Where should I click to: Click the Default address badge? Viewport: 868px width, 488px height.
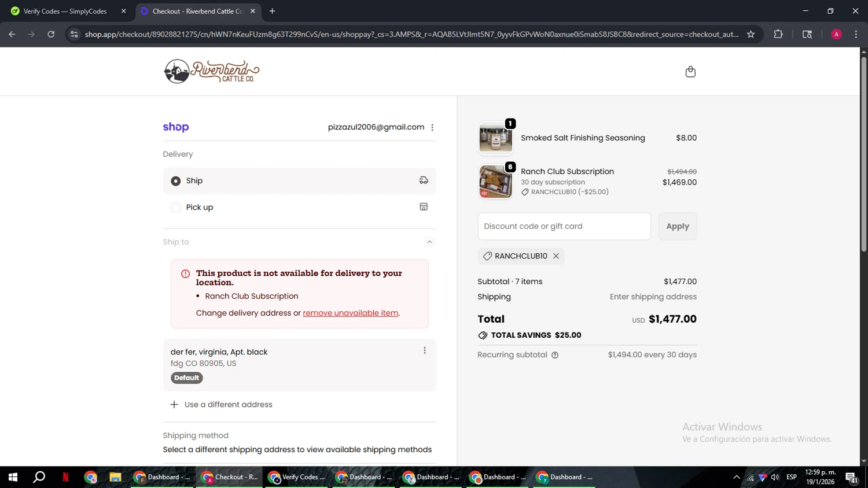point(186,378)
